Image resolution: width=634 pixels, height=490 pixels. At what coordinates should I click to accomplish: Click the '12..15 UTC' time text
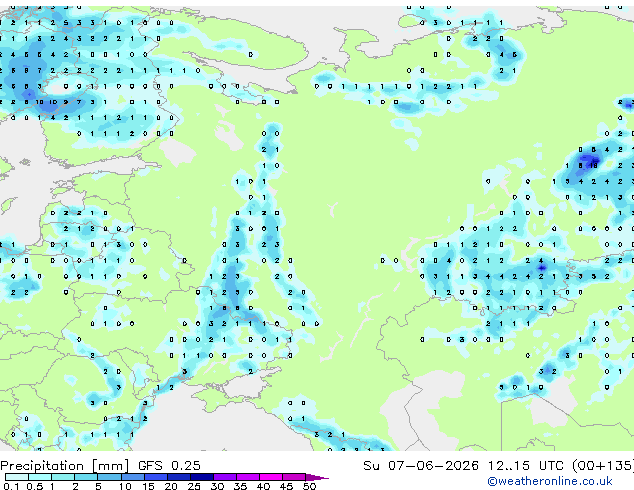(x=525, y=466)
